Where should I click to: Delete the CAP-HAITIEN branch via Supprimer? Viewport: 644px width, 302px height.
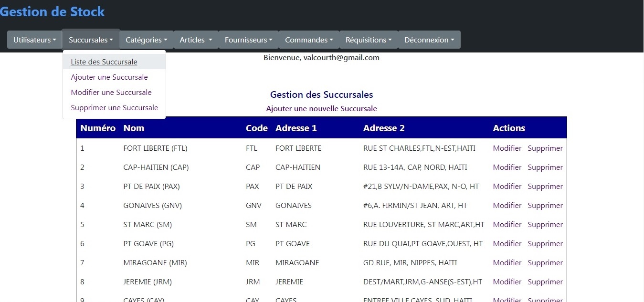click(x=545, y=167)
